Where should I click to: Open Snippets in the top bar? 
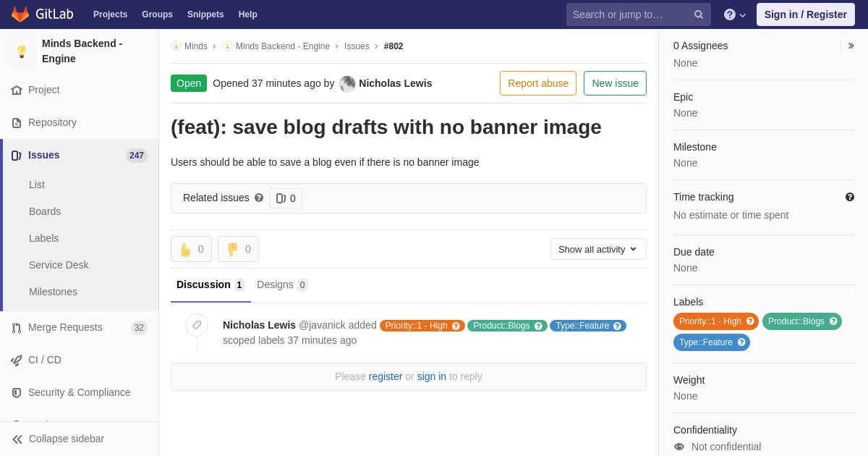205,14
